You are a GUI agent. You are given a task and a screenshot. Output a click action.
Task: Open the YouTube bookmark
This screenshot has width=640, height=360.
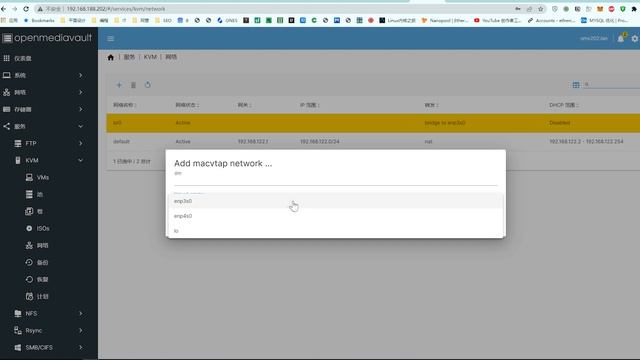click(x=498, y=20)
